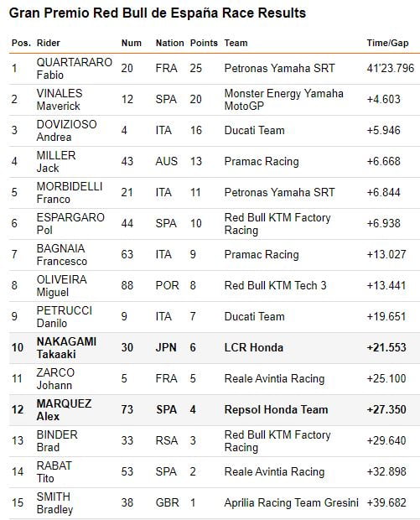Screen dimensions: 420x520
Task: Select the Points column header
Action: point(204,43)
